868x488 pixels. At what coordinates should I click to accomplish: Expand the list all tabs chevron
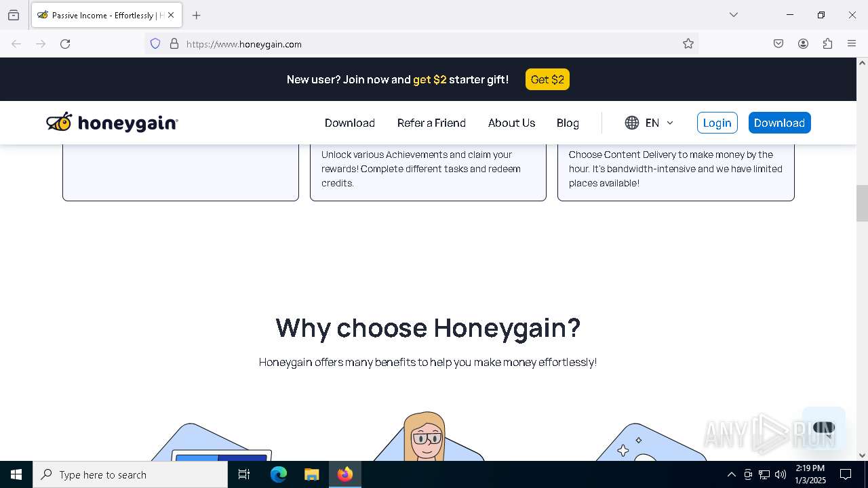pyautogui.click(x=734, y=15)
